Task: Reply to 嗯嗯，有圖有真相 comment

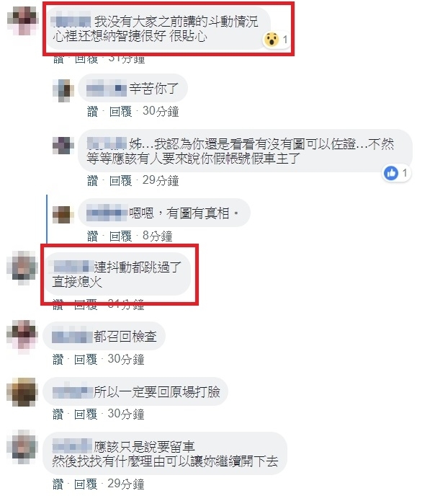Action: [120, 236]
